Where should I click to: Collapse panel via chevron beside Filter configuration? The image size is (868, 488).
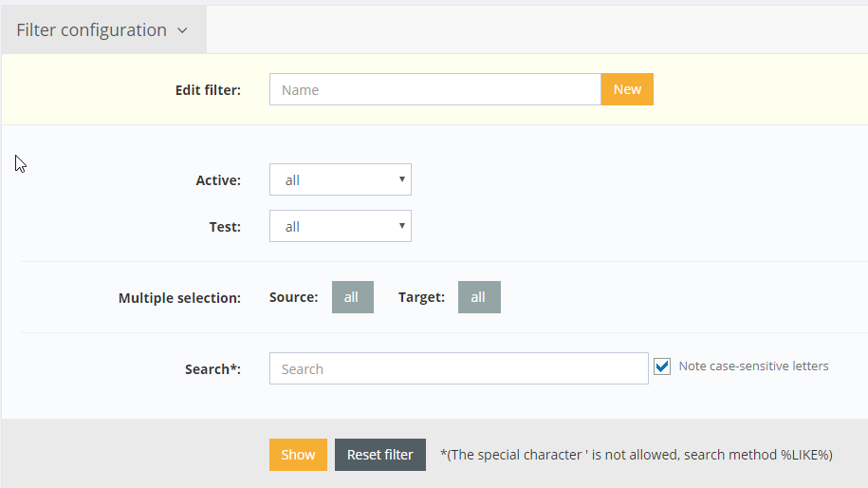click(182, 30)
